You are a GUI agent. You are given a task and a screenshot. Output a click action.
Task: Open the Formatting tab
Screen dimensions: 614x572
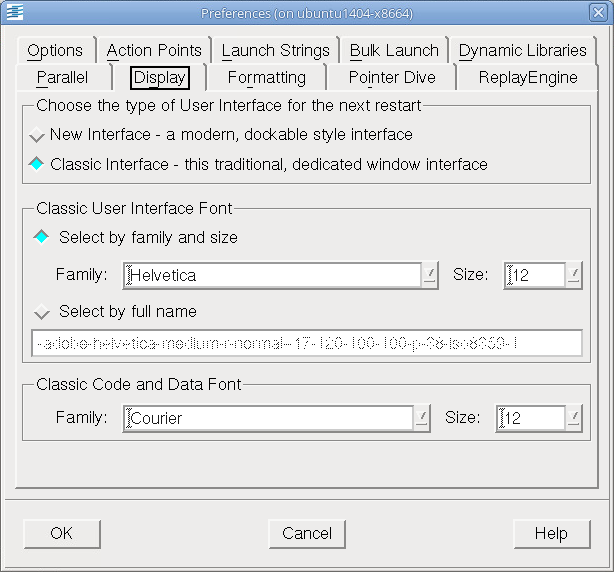(x=266, y=78)
